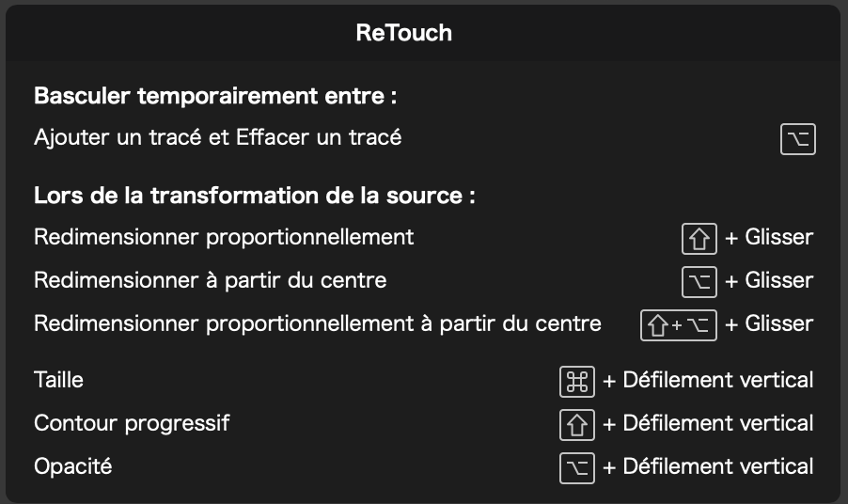Click the Option key icon beside Ajouter un tracé

point(797,139)
